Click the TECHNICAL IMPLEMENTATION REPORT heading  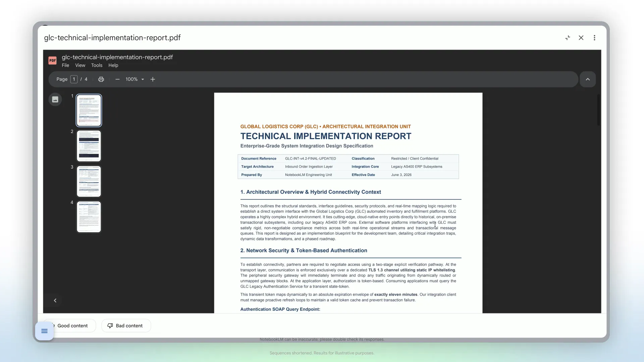coord(326,136)
